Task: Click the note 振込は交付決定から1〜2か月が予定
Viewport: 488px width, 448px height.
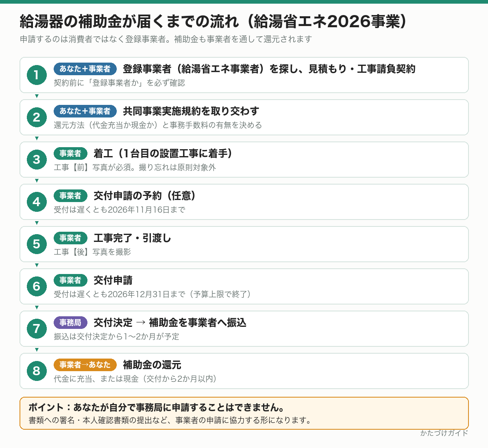Action: (116, 336)
